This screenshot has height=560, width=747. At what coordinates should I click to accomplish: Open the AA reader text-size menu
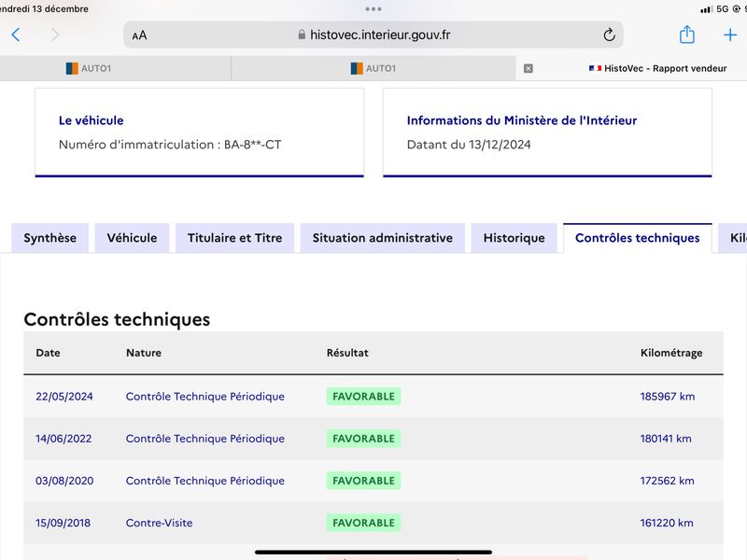pyautogui.click(x=139, y=35)
